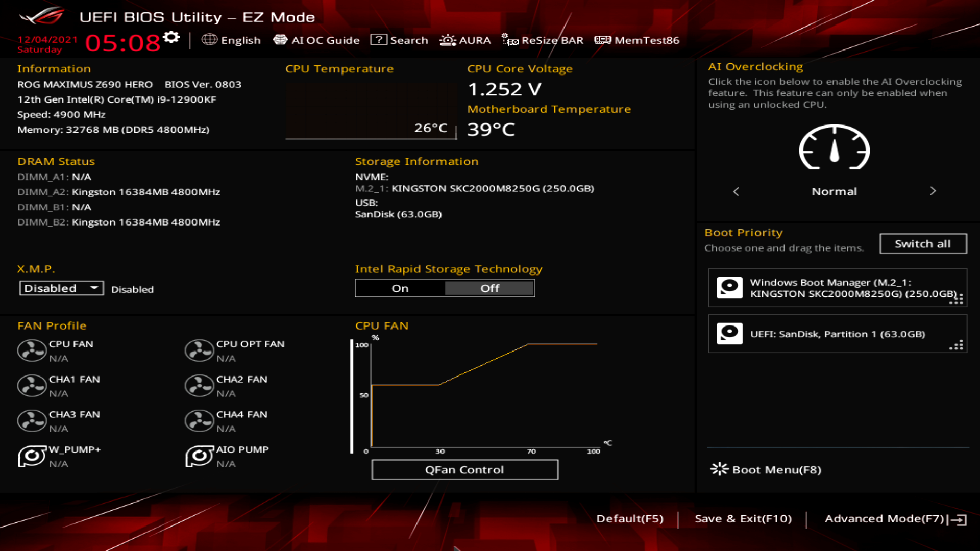
Task: Open the AURA lighting menu
Action: pyautogui.click(x=465, y=40)
